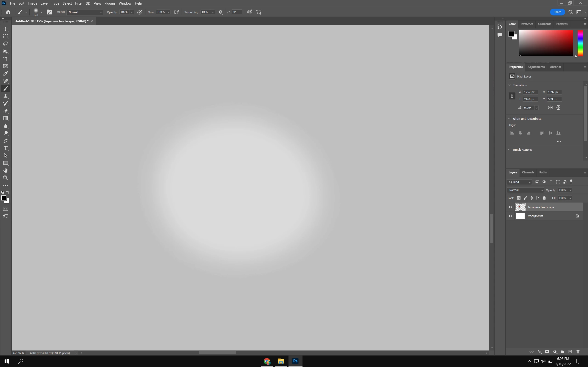The width and height of the screenshot is (588, 367).
Task: Hide the Background layer
Action: (x=510, y=216)
